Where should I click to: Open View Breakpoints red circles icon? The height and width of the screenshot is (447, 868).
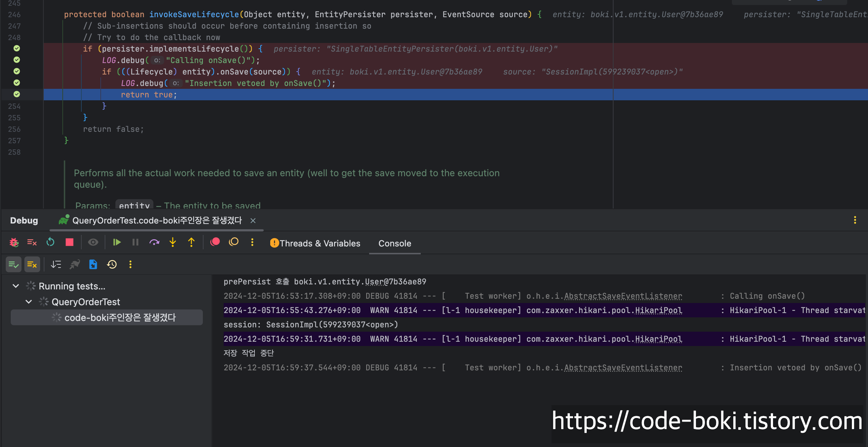click(x=215, y=242)
